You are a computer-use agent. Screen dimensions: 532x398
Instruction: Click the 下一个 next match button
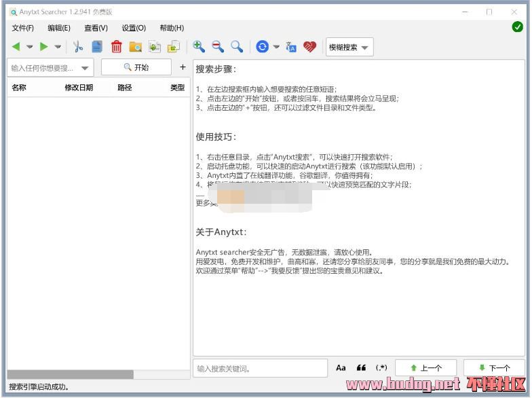tap(494, 368)
